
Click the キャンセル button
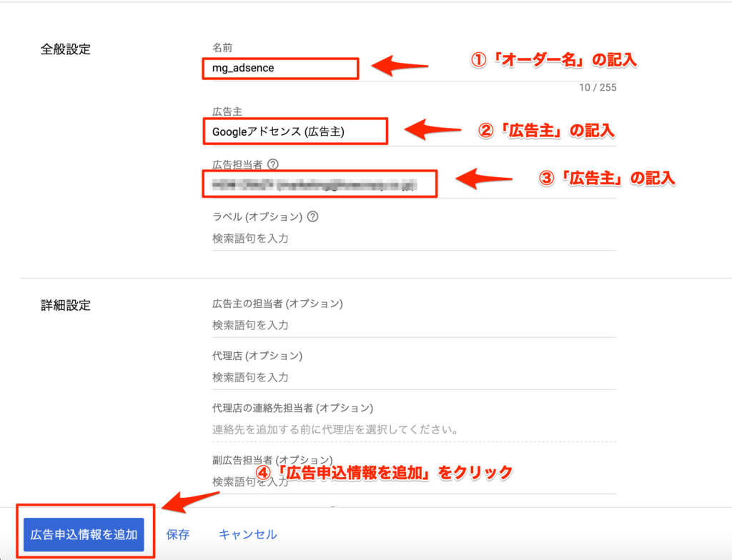(x=248, y=534)
